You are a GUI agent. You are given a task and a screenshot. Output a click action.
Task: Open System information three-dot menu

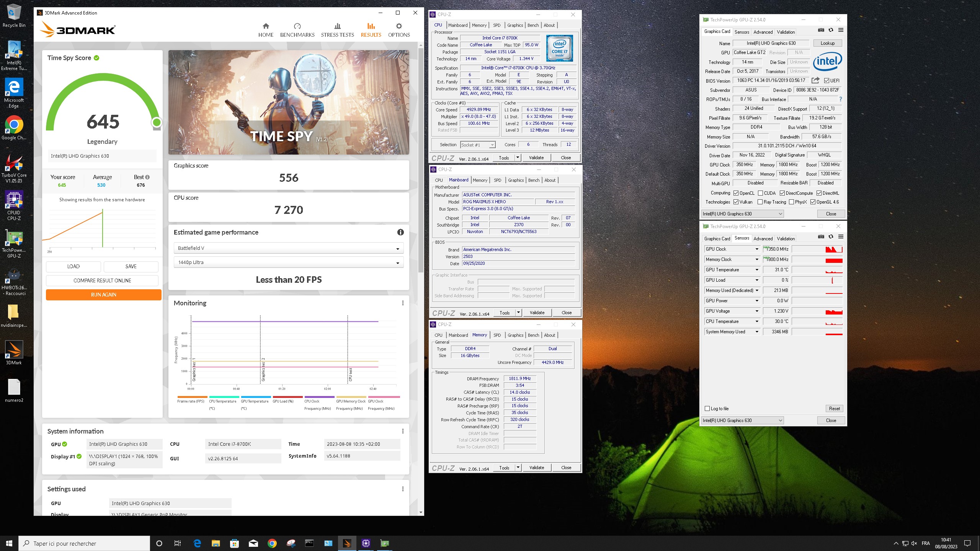click(403, 431)
